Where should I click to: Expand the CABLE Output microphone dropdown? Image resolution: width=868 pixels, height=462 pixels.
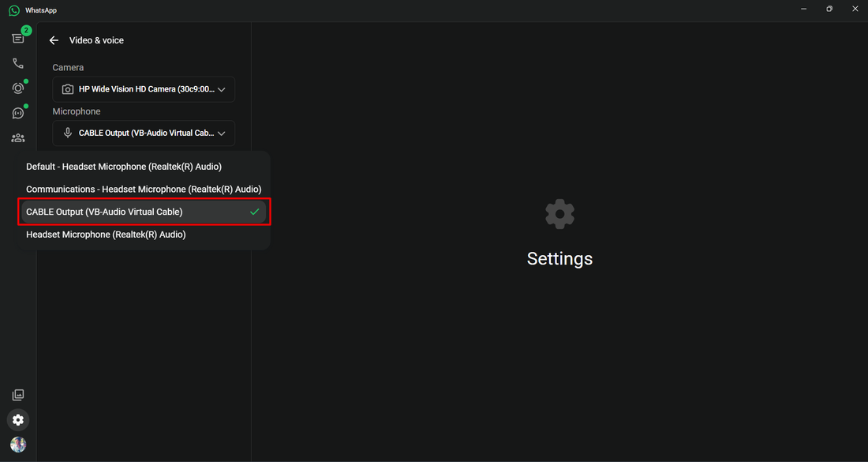(x=144, y=133)
